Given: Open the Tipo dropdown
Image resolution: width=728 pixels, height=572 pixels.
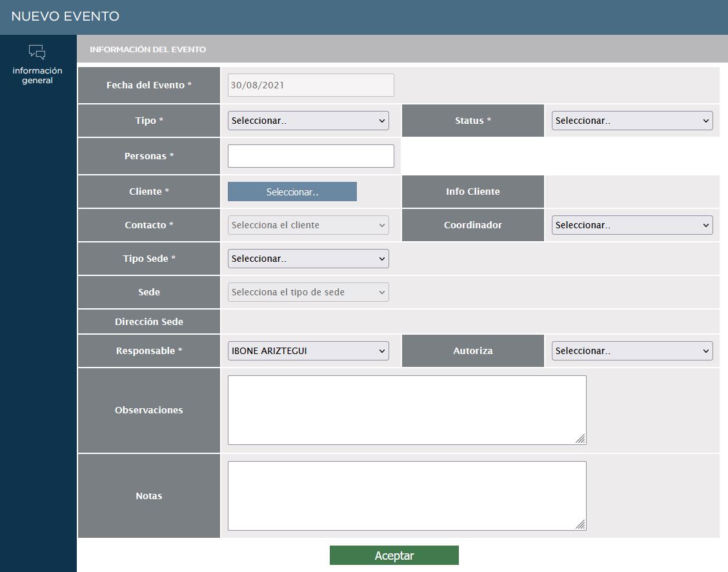Looking at the screenshot, I should (308, 121).
